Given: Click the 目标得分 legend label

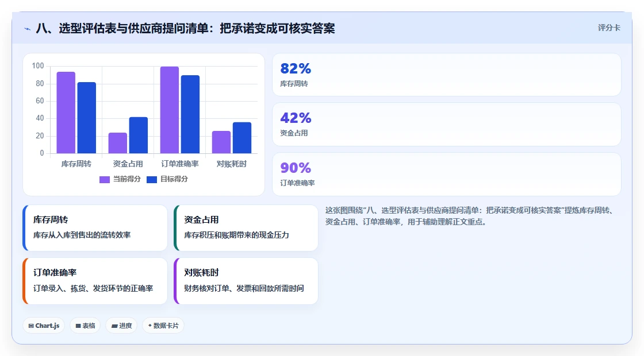Looking at the screenshot, I should [174, 179].
